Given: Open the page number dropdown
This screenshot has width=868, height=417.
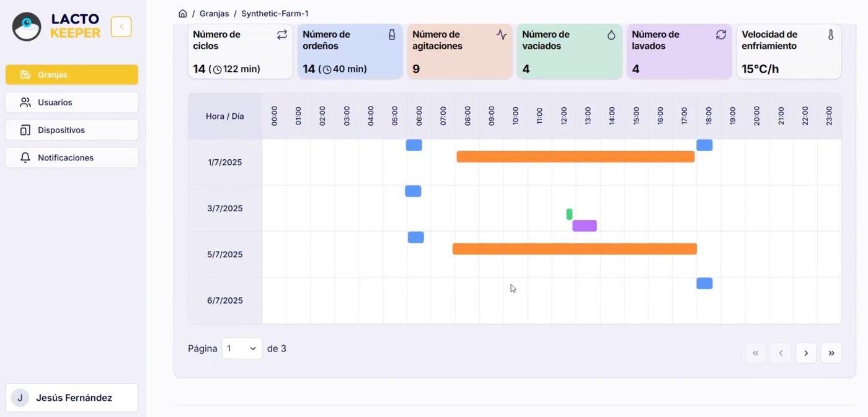Looking at the screenshot, I should click(x=242, y=348).
